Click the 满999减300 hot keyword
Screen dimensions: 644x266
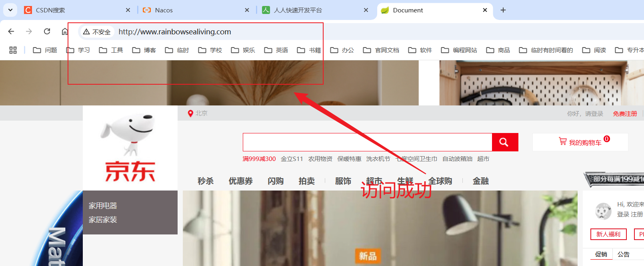(259, 159)
